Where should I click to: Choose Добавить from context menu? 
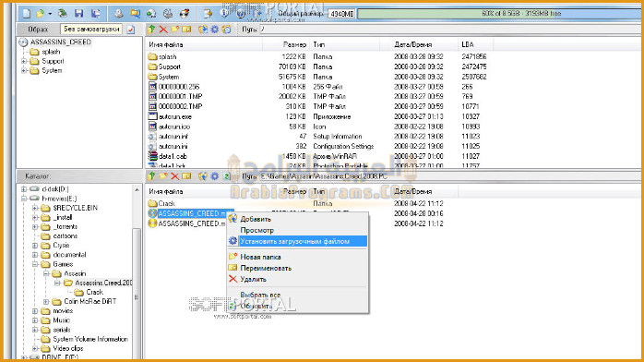pyautogui.click(x=297, y=219)
